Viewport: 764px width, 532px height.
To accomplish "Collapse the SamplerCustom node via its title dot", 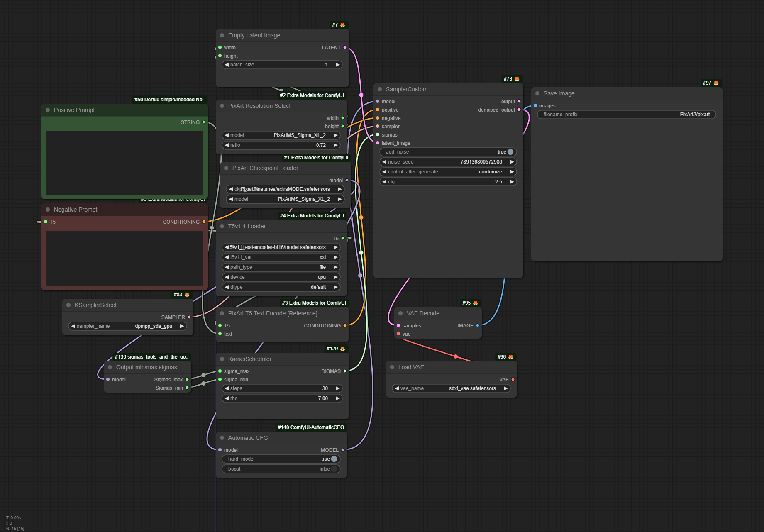I will (380, 89).
